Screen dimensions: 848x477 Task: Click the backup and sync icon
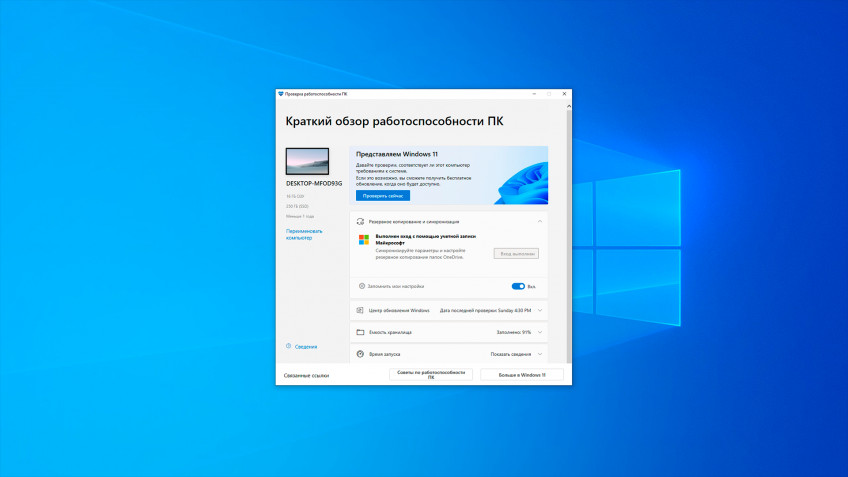pos(360,221)
